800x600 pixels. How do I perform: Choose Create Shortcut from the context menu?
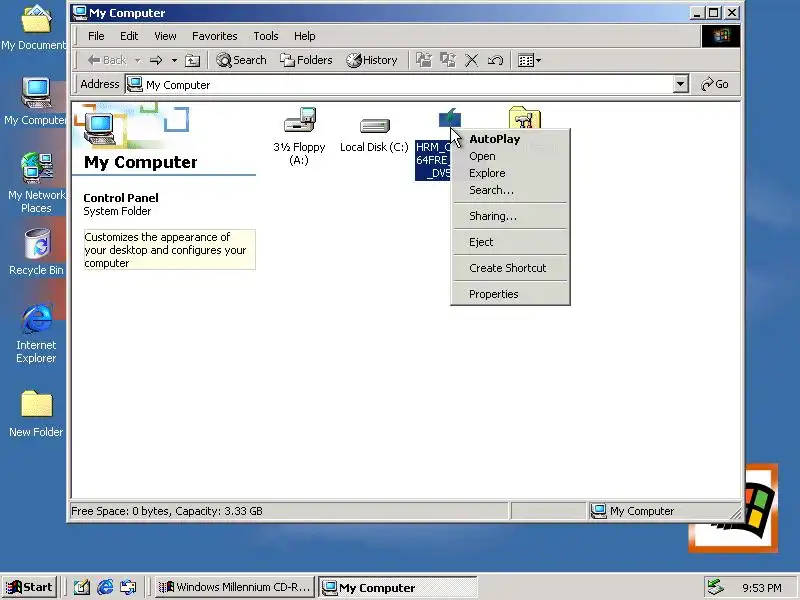pyautogui.click(x=510, y=268)
